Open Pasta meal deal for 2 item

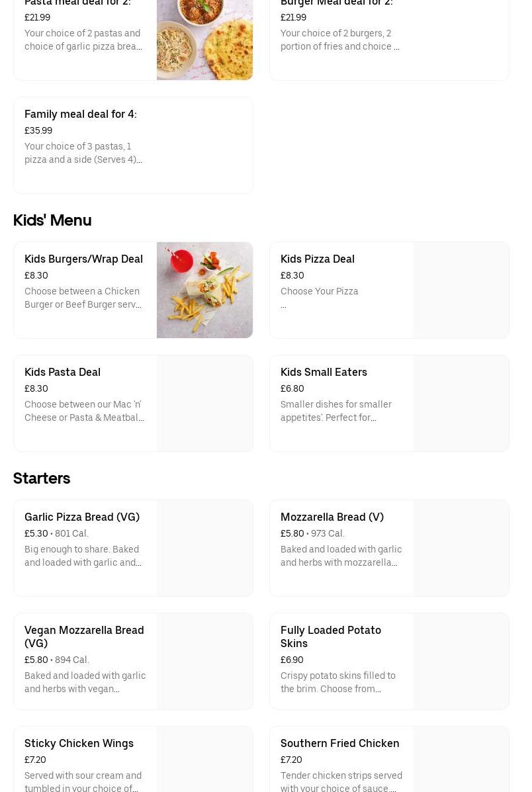[84, 26]
